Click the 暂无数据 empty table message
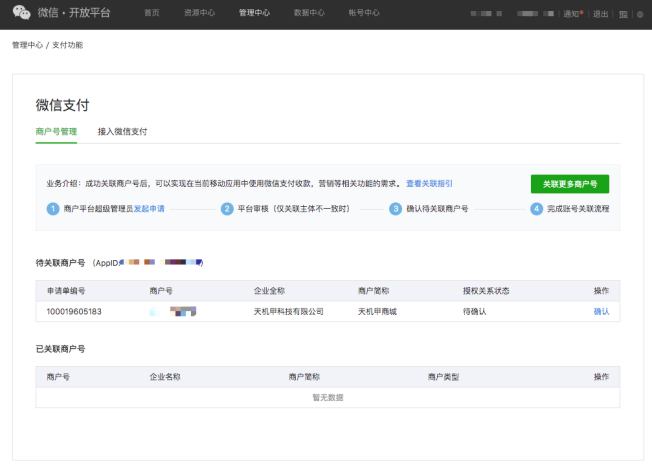The image size is (652, 467). pos(328,398)
